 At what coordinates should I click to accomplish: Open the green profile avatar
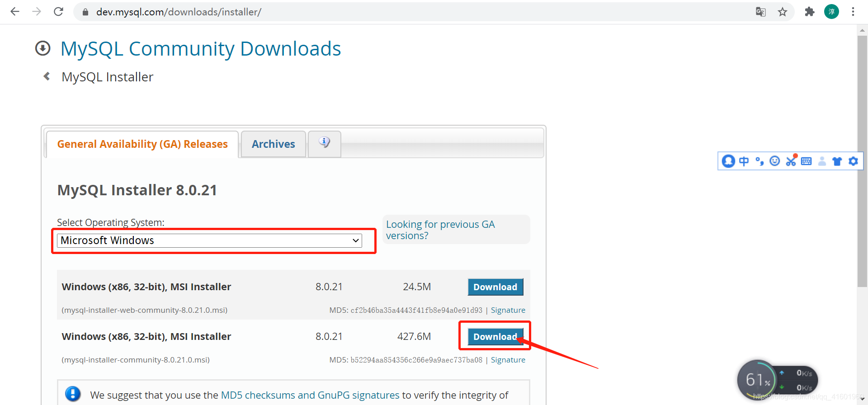pyautogui.click(x=831, y=12)
